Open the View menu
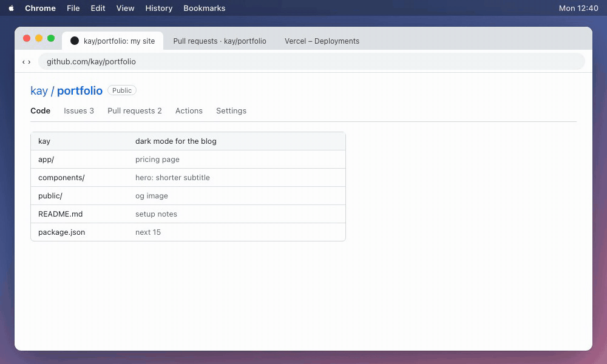Screen dimensions: 607x364 (x=126, y=8)
